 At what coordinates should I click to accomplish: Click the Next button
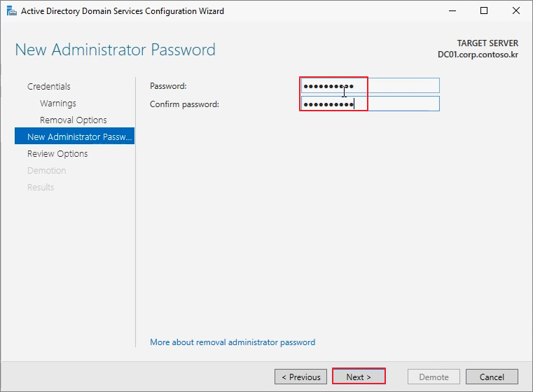tap(359, 377)
